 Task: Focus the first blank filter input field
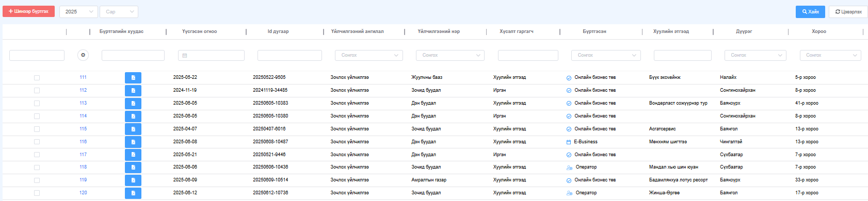tap(37, 55)
